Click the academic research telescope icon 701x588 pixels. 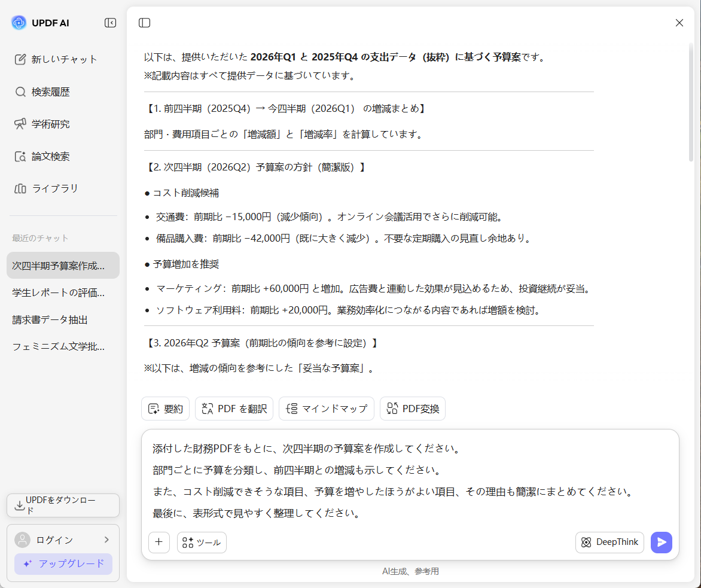(20, 124)
